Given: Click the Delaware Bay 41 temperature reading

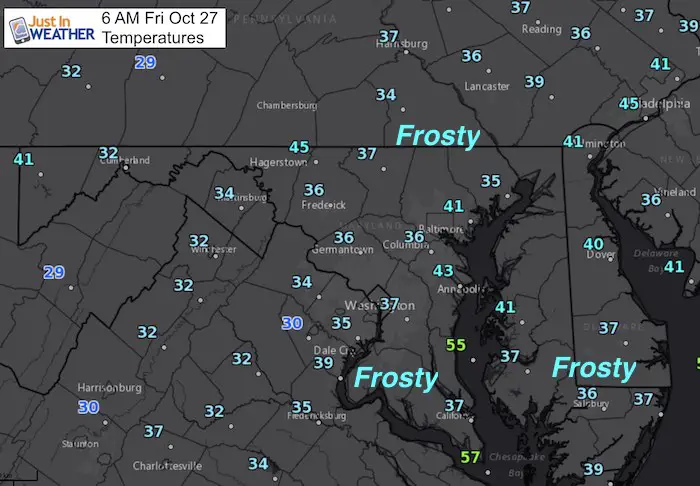Looking at the screenshot, I should click(x=674, y=266).
